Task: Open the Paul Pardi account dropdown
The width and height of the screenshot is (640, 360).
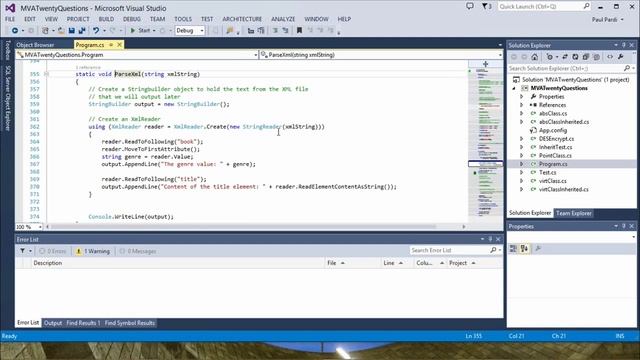Action: pyautogui.click(x=608, y=20)
